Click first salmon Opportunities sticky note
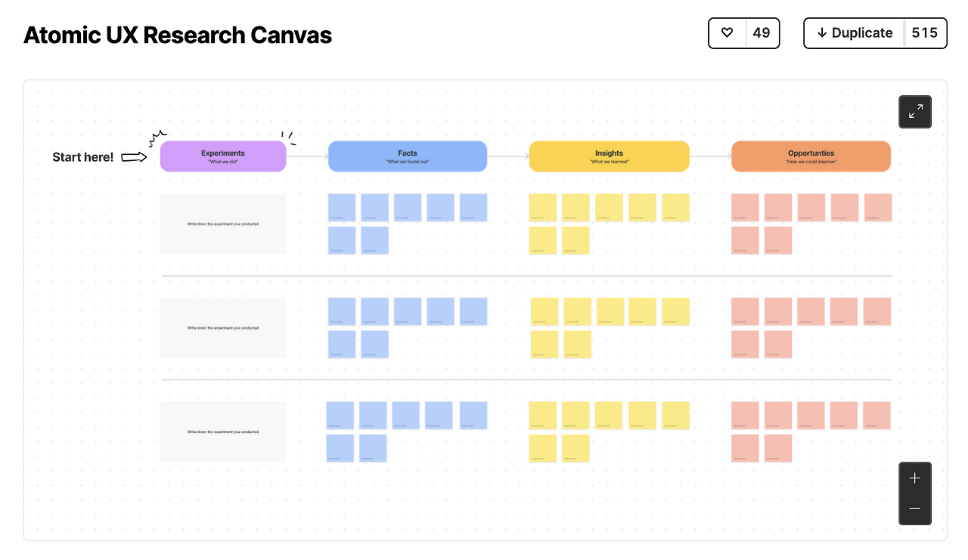This screenshot has height=560, width=968. (x=745, y=208)
